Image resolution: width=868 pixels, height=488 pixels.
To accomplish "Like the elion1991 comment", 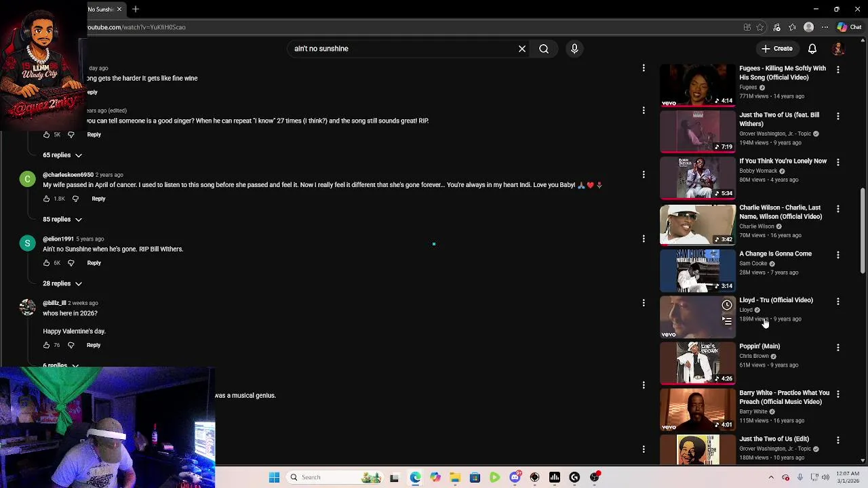I will pos(46,263).
